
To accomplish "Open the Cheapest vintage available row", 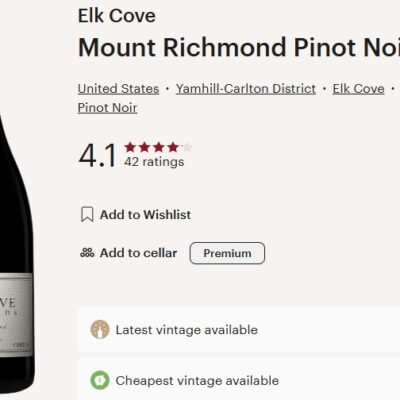I will (x=239, y=380).
